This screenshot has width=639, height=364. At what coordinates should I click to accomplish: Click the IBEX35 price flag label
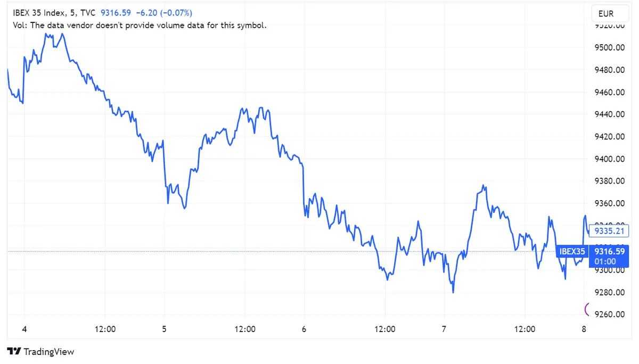tap(572, 251)
